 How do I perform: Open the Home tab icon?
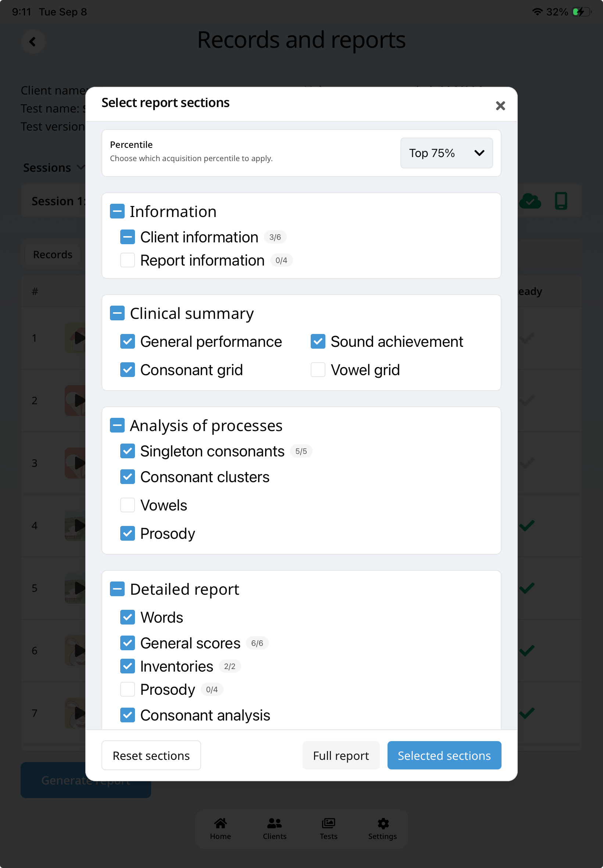(x=221, y=823)
